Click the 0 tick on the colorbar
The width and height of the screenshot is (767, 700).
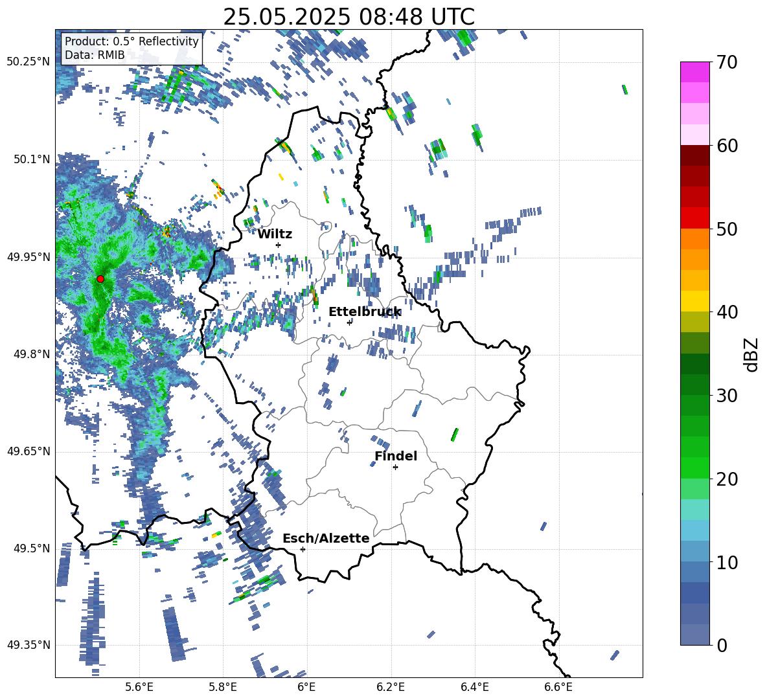[722, 645]
